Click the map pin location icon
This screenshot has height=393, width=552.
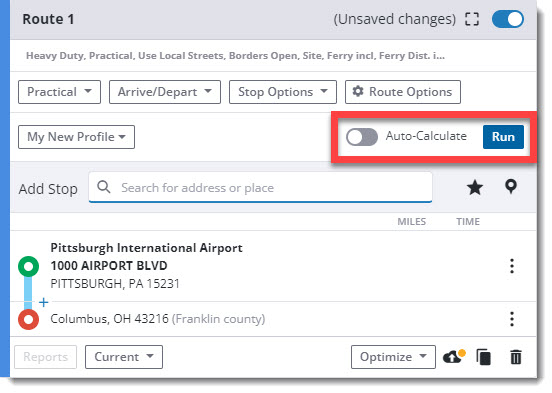pyautogui.click(x=511, y=186)
